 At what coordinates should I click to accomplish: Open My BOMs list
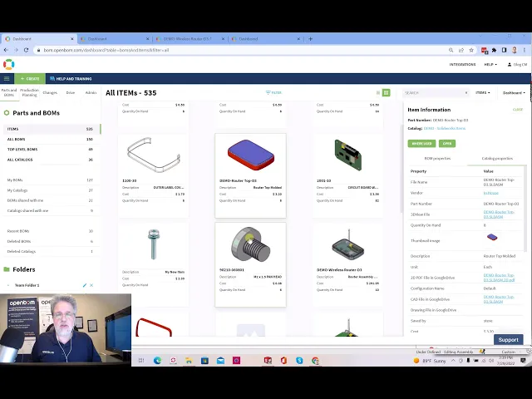click(50, 180)
